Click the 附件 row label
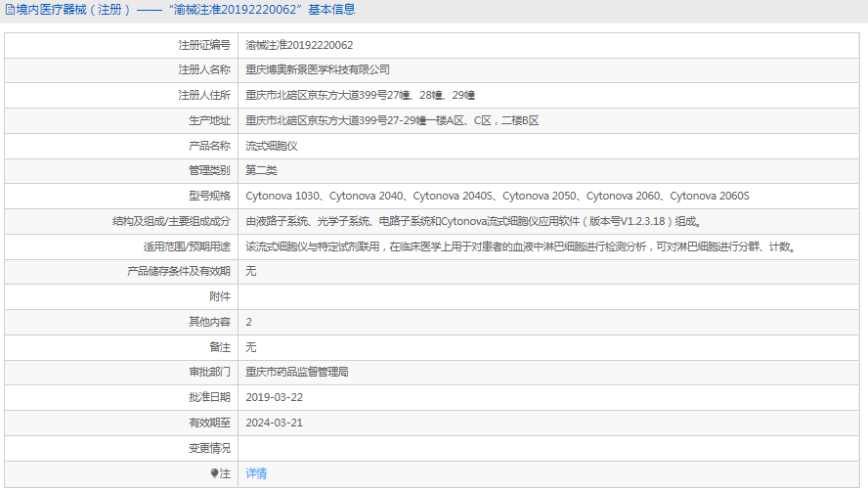 220,296
